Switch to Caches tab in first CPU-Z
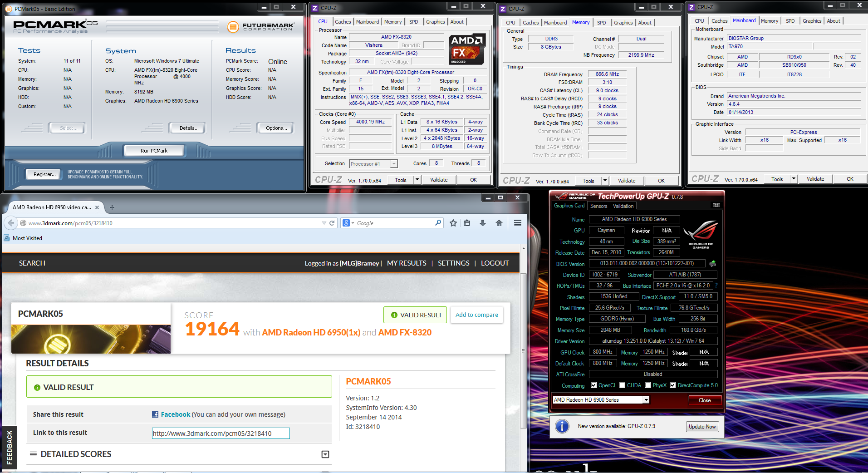 coord(343,22)
